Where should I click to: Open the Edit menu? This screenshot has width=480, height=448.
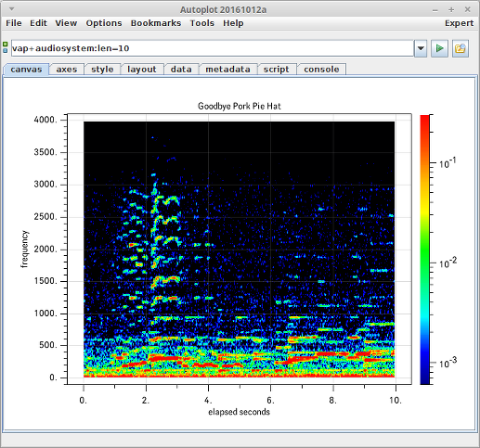point(38,23)
